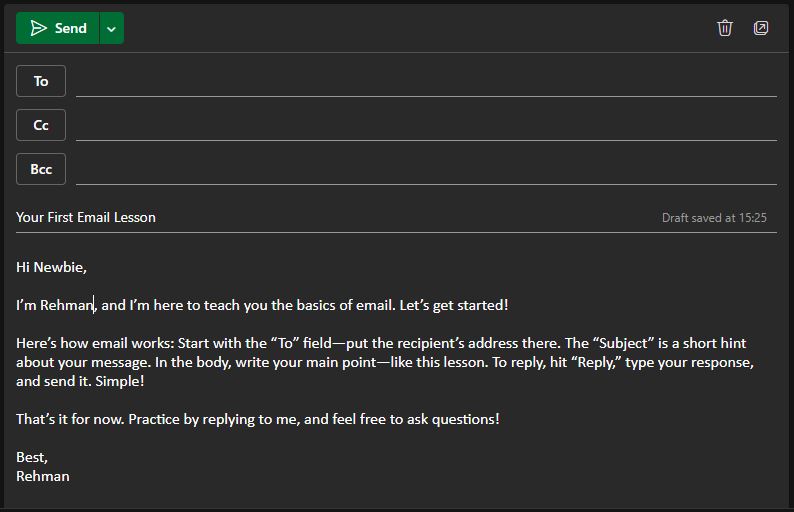Discard draft with the trash icon
This screenshot has height=512, width=794.
click(725, 28)
